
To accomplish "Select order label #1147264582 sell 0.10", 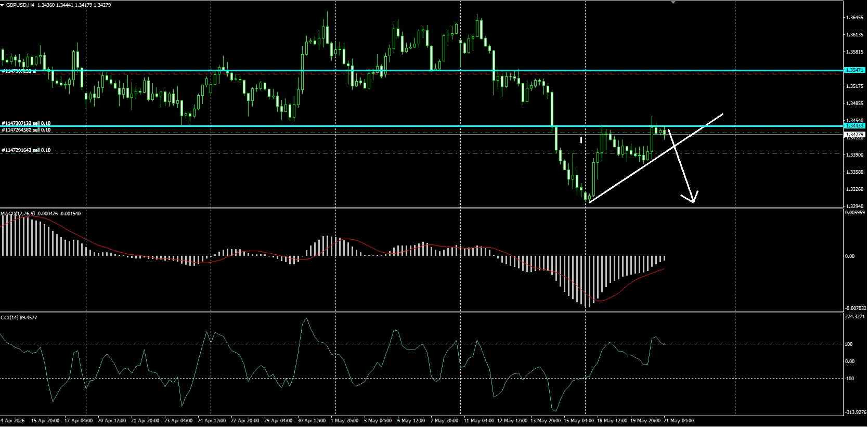I will tap(26, 130).
